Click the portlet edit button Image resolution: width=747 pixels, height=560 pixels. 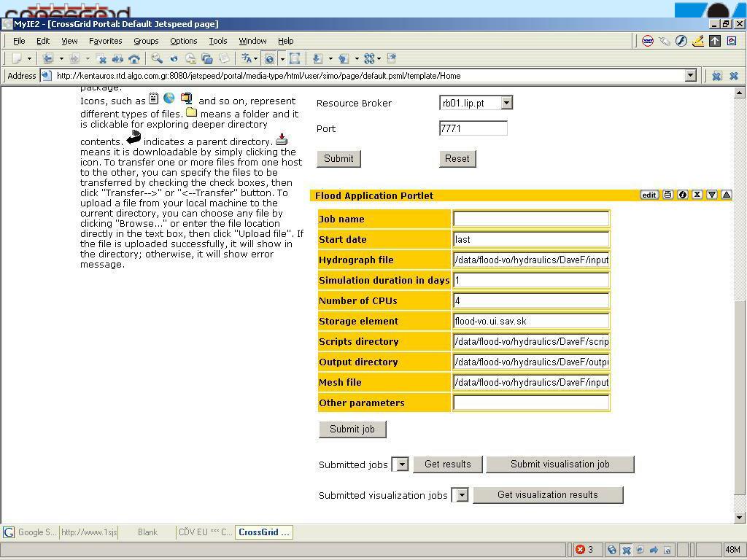tap(649, 194)
